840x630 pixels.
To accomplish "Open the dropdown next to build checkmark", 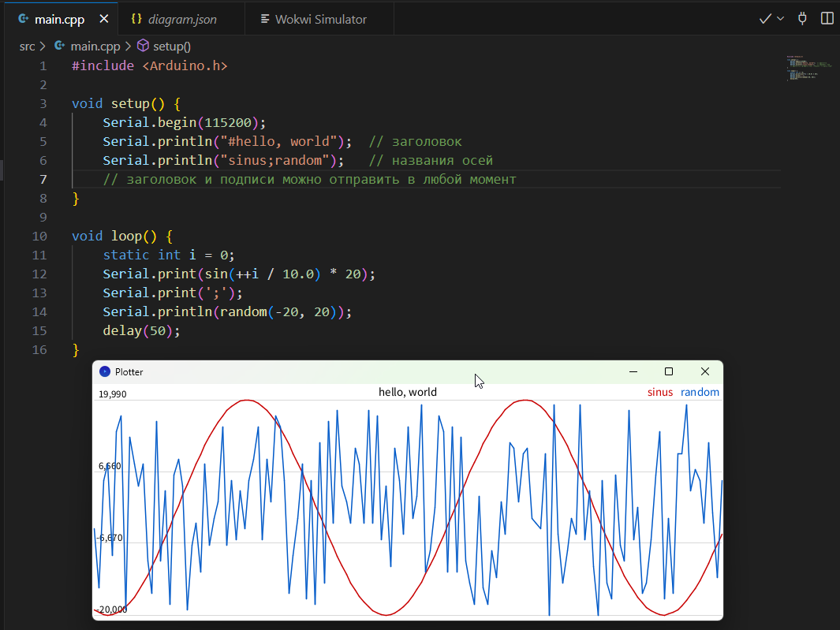I will tap(781, 19).
